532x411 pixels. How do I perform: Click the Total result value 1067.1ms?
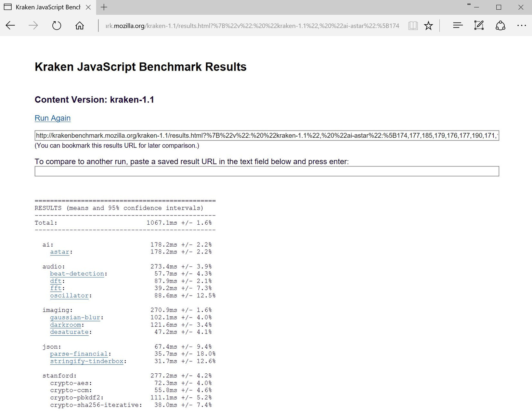point(162,223)
